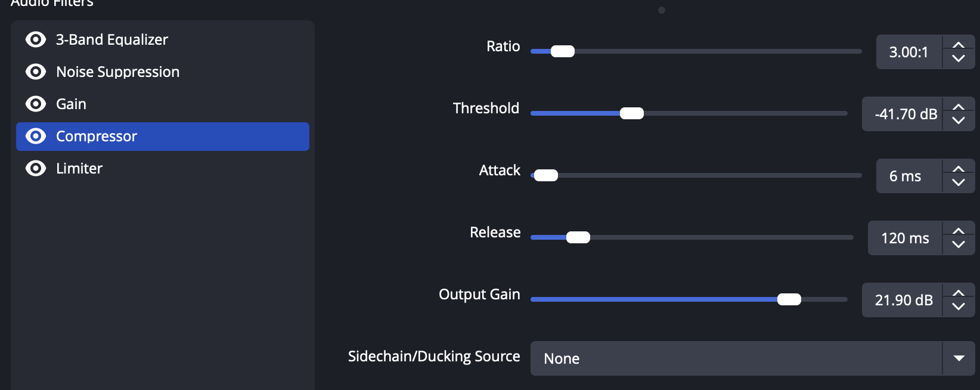Click the Threshold slider handle

tap(632, 113)
